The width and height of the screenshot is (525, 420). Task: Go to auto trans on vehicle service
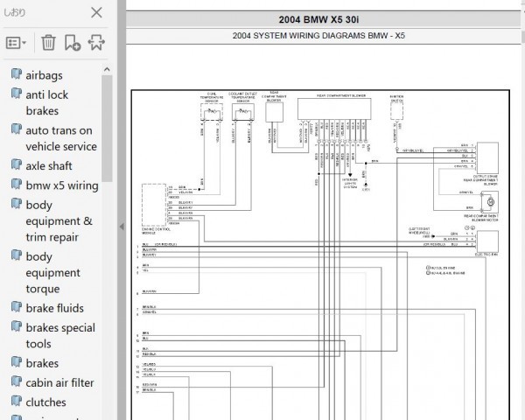pyautogui.click(x=61, y=138)
